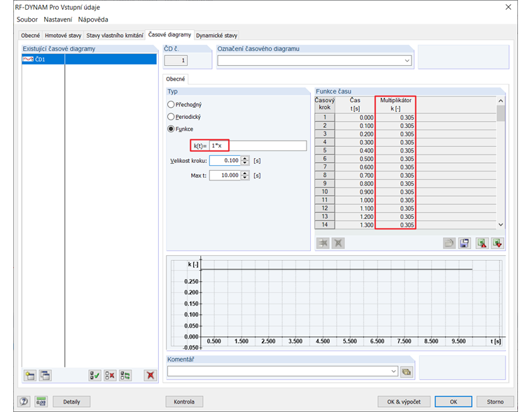532x412 pixels.
Task: Click the comment library icon beside Komentář field
Action: [x=407, y=371]
